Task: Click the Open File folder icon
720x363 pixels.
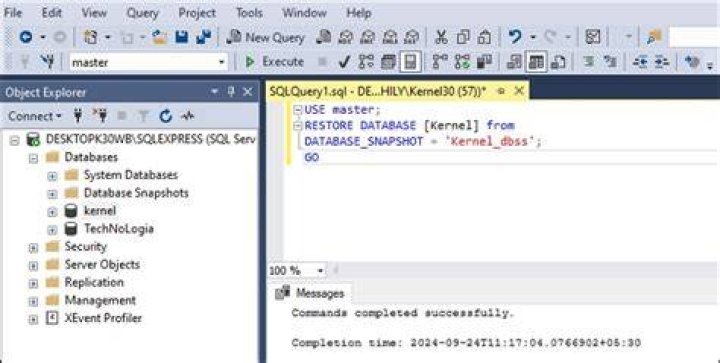Action: coord(159,37)
